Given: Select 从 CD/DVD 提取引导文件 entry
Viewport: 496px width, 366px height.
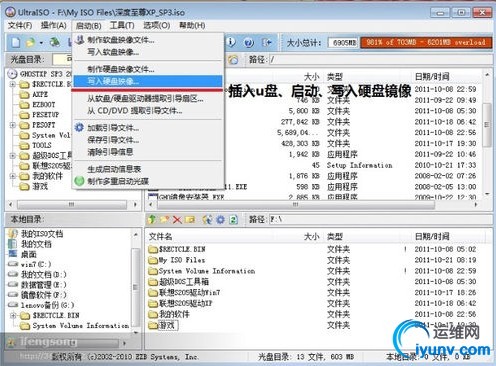Looking at the screenshot, I should pyautogui.click(x=148, y=111).
